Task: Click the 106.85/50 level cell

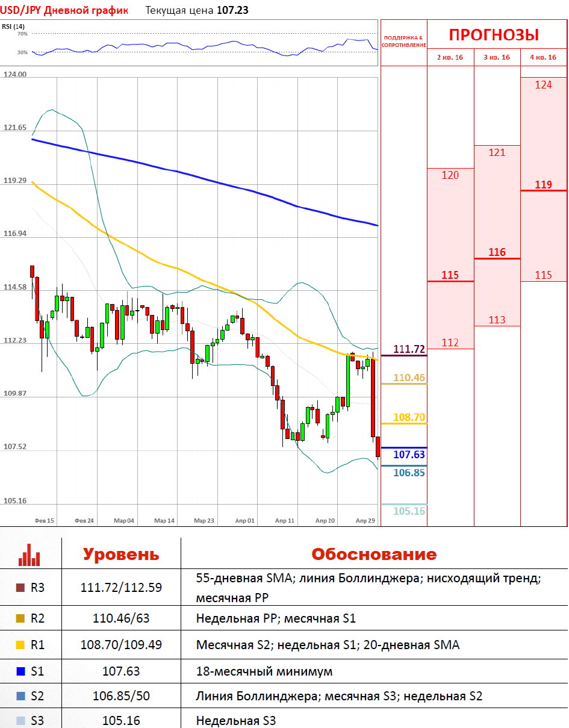Action: click(x=121, y=697)
